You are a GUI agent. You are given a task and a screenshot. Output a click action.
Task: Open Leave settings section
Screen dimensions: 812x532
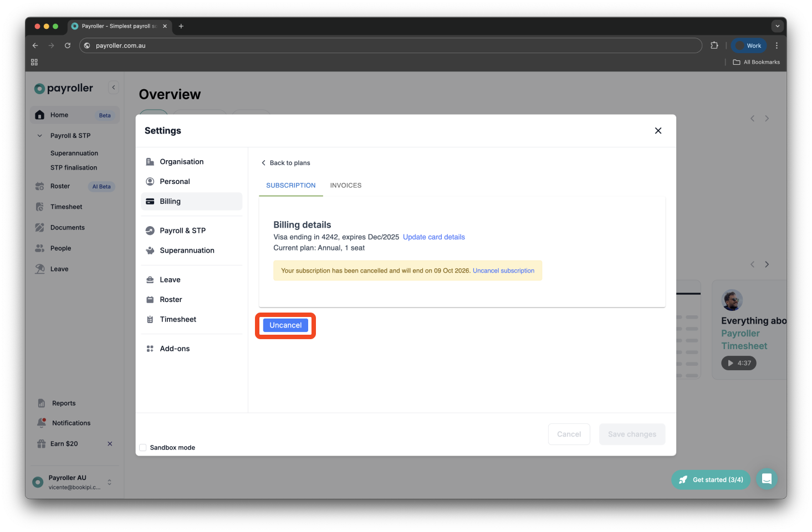point(192,280)
